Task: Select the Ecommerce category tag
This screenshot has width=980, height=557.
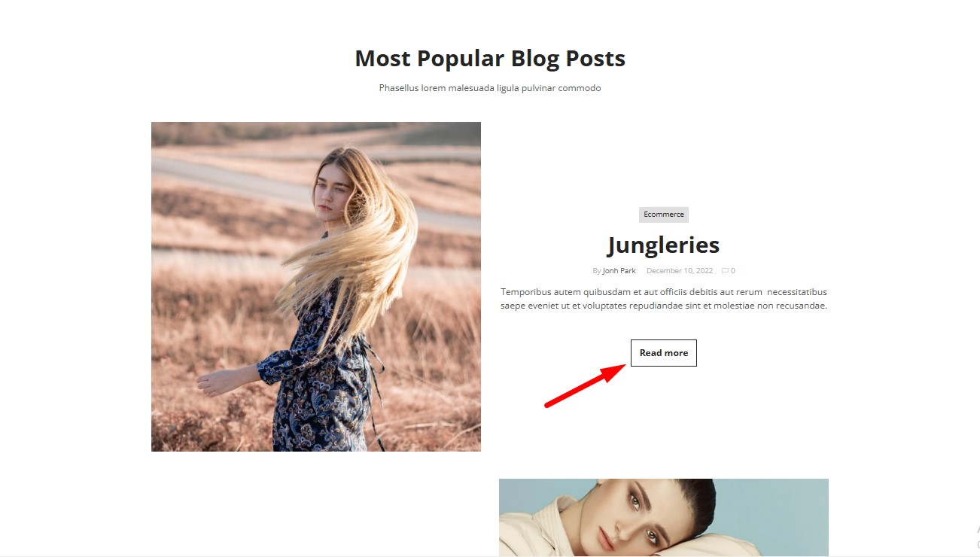Action: click(x=663, y=215)
